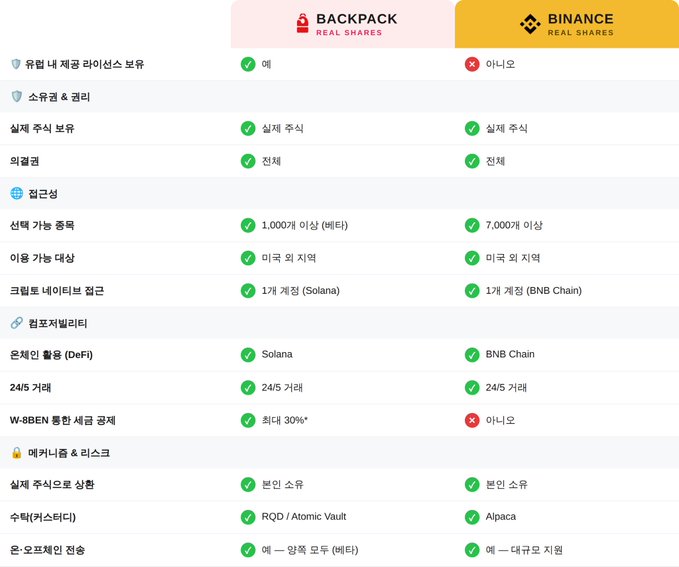Viewport: 679px width, 567px height.
Task: Click the Backpack red backpack logo icon
Action: point(303,23)
